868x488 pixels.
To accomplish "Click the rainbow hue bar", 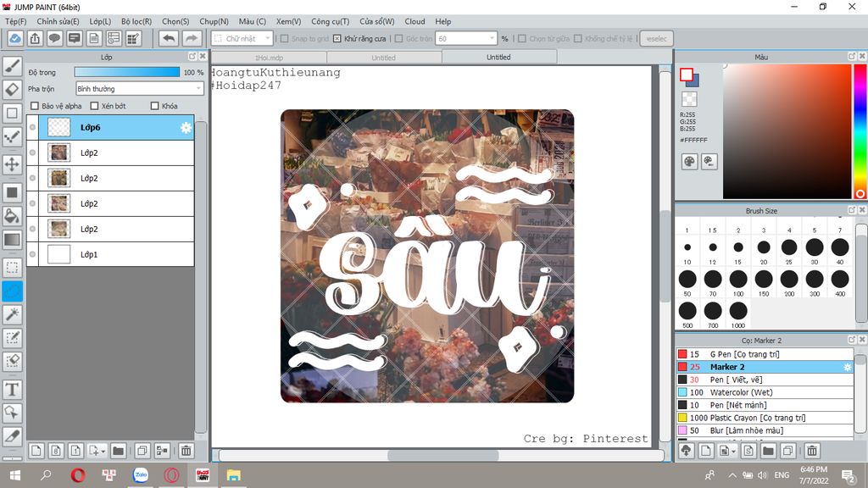I will (860, 131).
